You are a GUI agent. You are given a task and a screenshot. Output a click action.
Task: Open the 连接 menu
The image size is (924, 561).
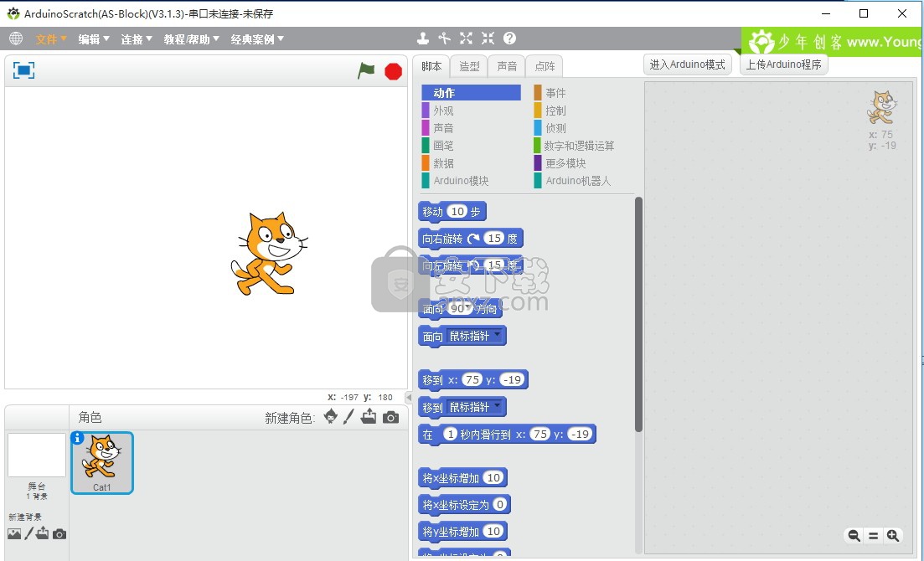point(136,39)
